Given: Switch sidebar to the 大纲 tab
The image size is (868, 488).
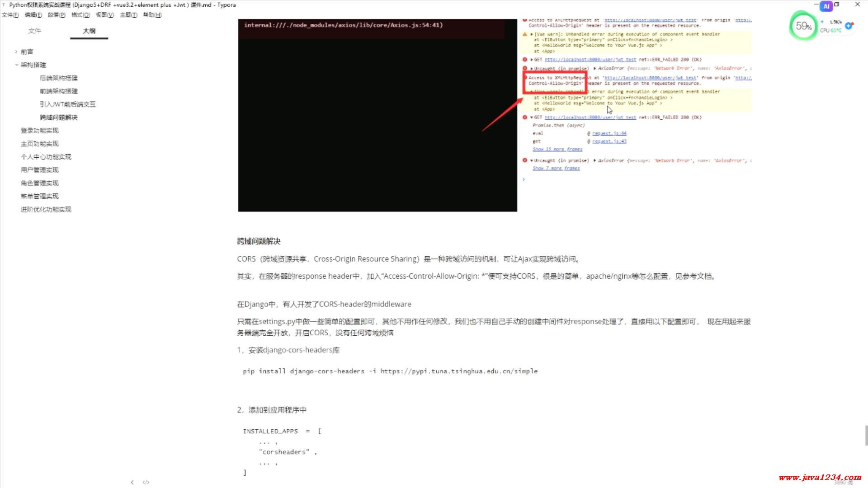Looking at the screenshot, I should (x=89, y=31).
